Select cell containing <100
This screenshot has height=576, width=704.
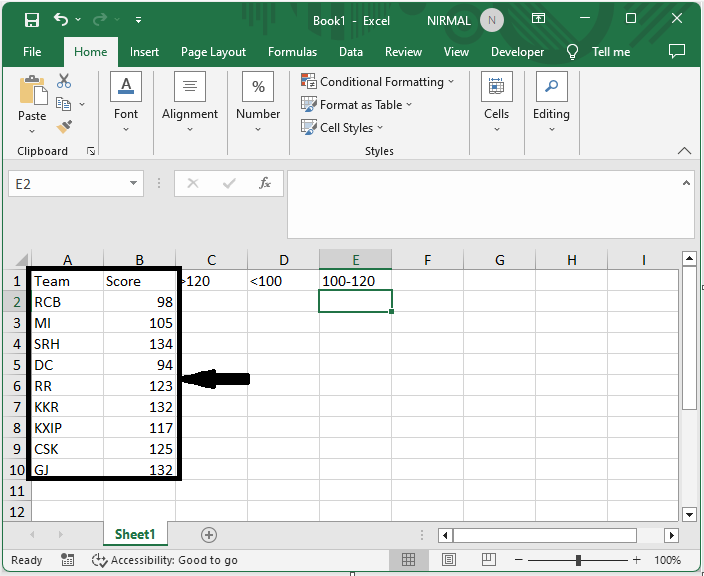click(283, 281)
